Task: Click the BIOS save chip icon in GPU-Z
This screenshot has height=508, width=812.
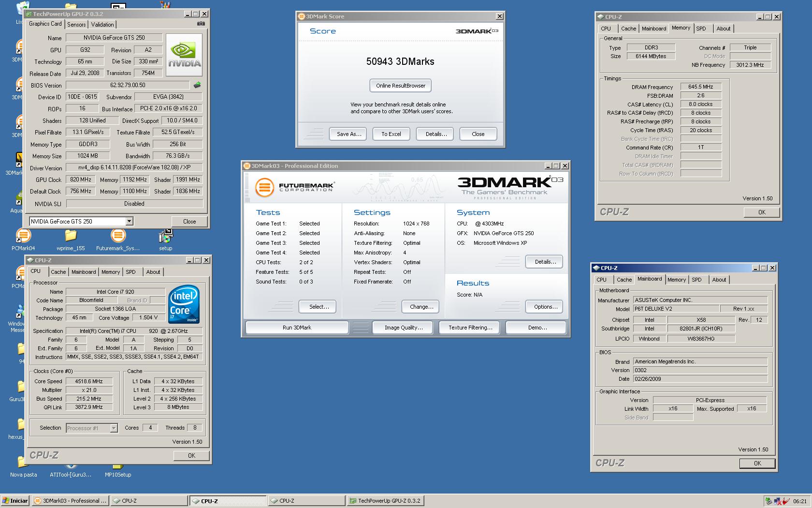Action: pyautogui.click(x=197, y=85)
